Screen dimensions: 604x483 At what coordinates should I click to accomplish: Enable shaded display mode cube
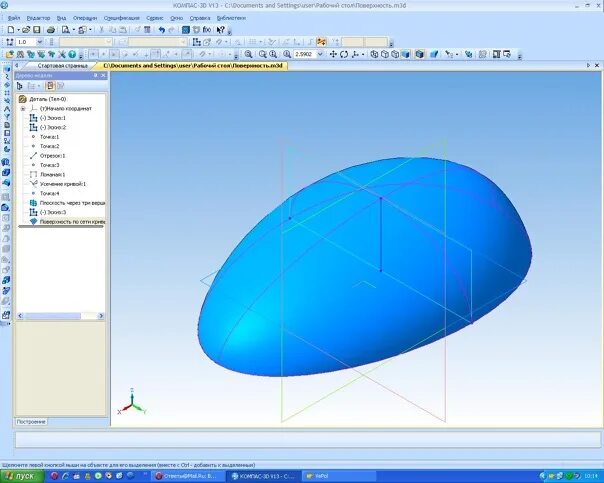coord(405,54)
